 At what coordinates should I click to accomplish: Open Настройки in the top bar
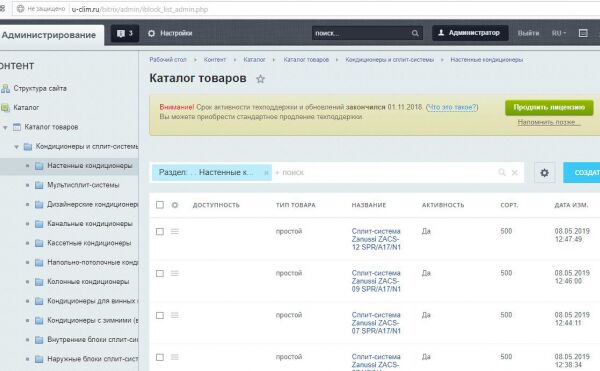pyautogui.click(x=170, y=33)
